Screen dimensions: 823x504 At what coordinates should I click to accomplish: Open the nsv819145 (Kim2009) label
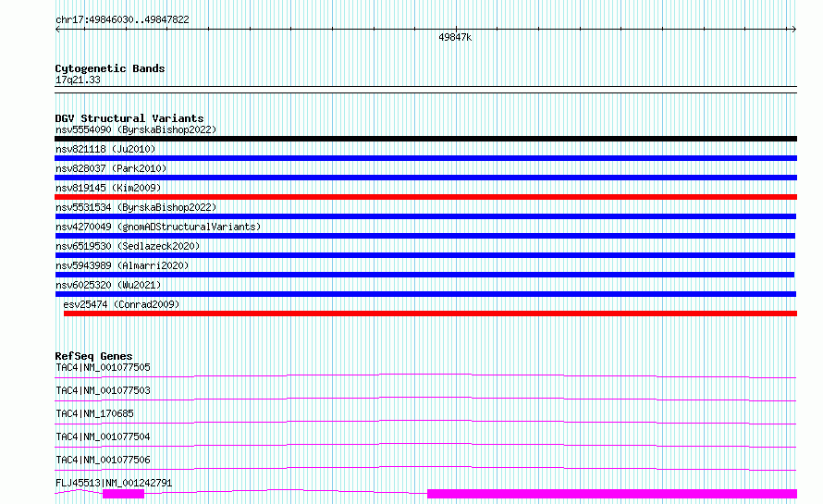[x=108, y=188]
